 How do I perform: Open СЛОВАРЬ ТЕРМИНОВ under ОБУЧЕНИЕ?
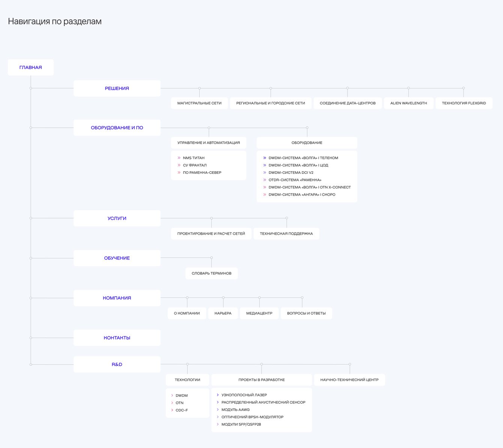coord(211,273)
